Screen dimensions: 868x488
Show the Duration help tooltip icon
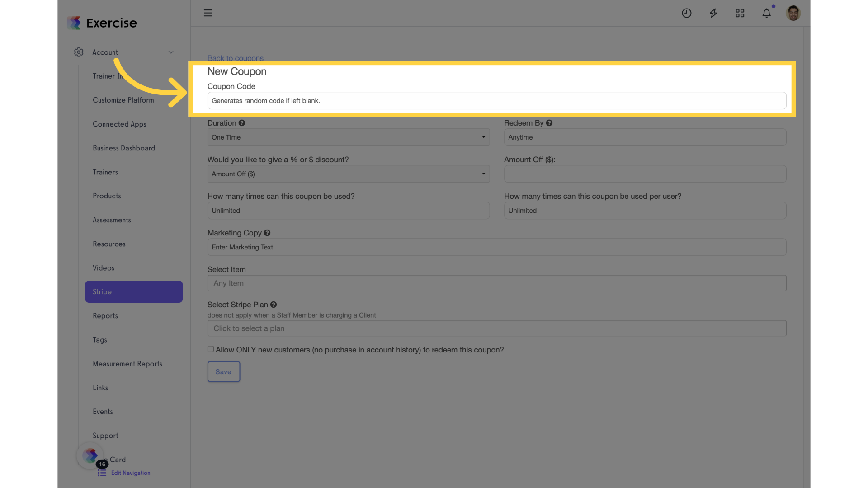click(242, 123)
